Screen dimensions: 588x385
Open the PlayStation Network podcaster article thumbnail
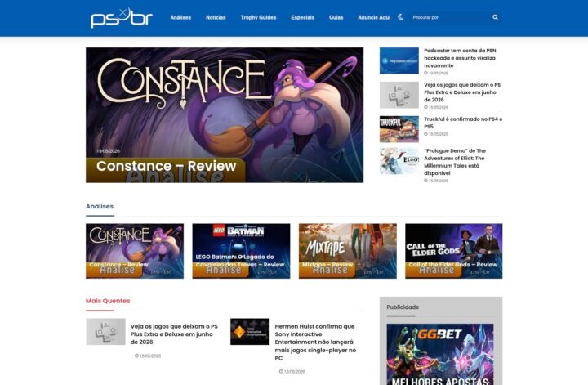coord(399,60)
